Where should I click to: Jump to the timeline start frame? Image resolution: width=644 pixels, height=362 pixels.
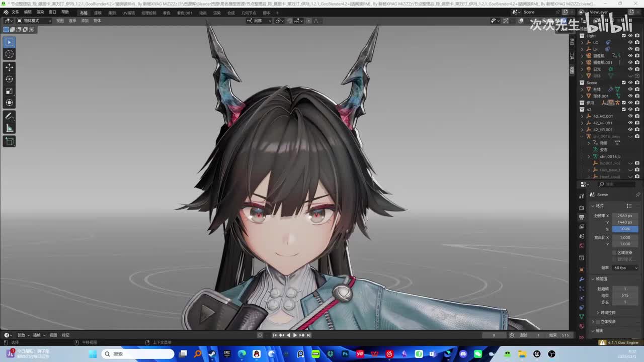tap(275, 335)
